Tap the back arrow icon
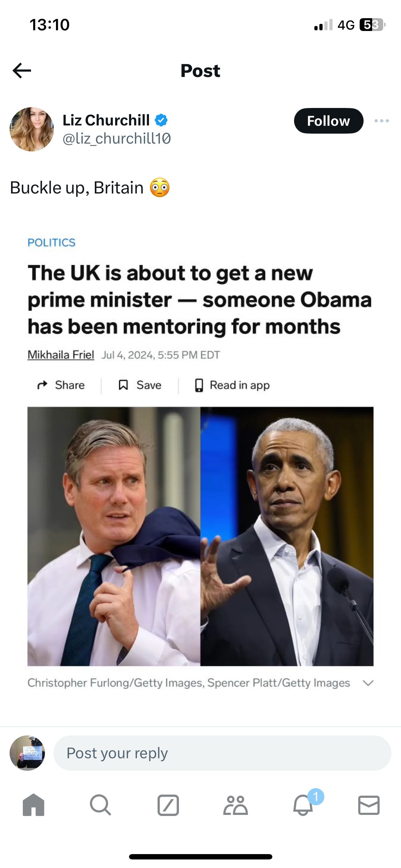This screenshot has height=868, width=401. point(22,71)
